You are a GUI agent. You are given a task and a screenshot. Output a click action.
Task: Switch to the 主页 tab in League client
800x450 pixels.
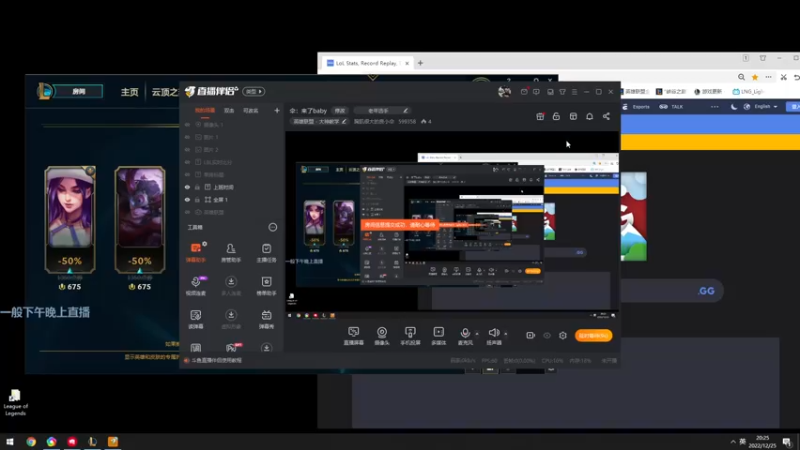[x=130, y=92]
